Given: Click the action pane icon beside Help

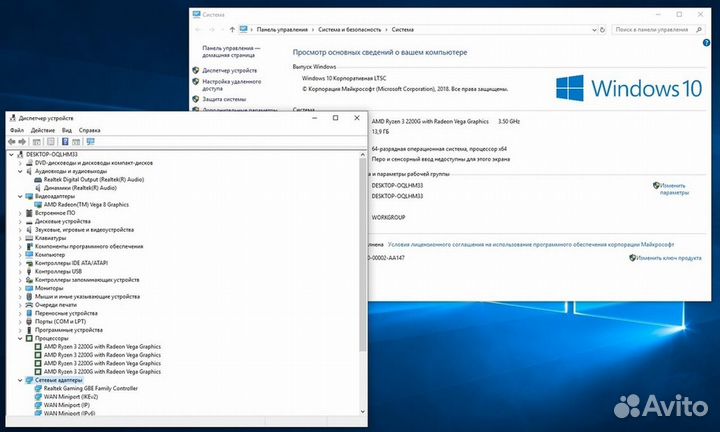Looking at the screenshot, I should tap(76, 142).
